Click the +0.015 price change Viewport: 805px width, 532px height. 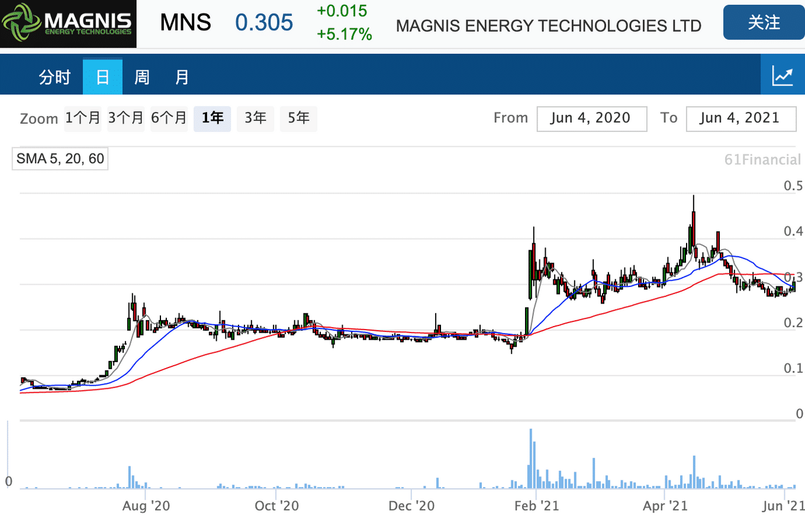pos(342,11)
